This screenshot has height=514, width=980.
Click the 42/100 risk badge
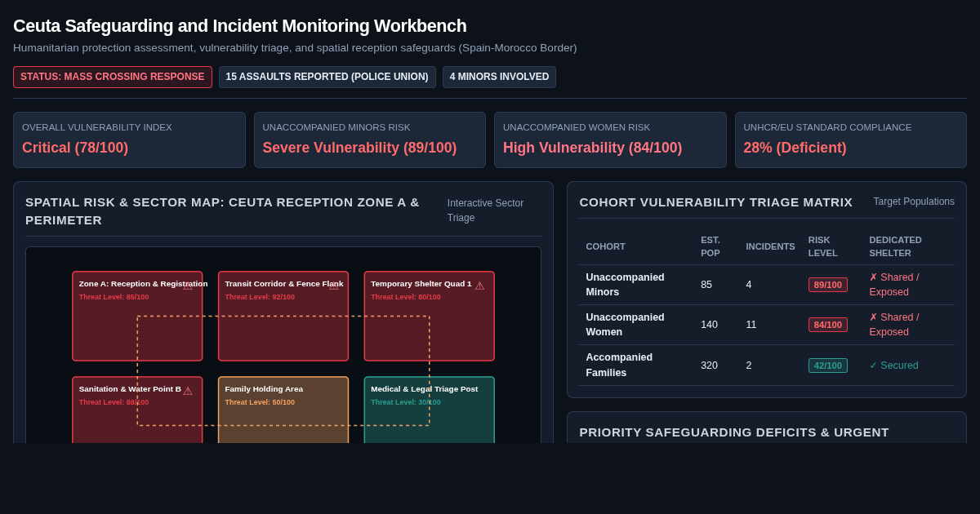[x=828, y=366]
